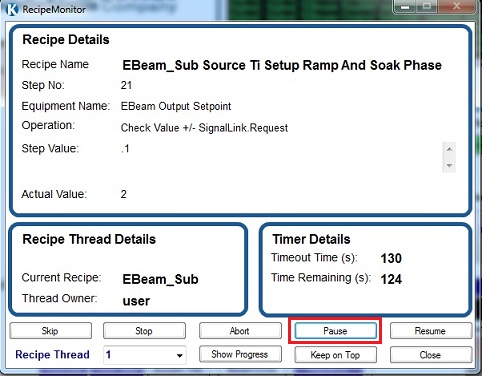Click Current Recipe value 'EBeam_Sub'
482x376 pixels.
pos(160,279)
